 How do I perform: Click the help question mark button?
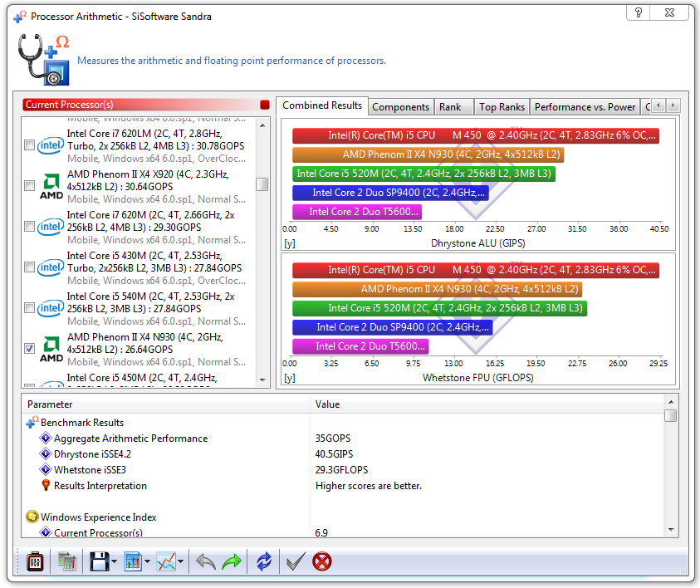pos(639,12)
